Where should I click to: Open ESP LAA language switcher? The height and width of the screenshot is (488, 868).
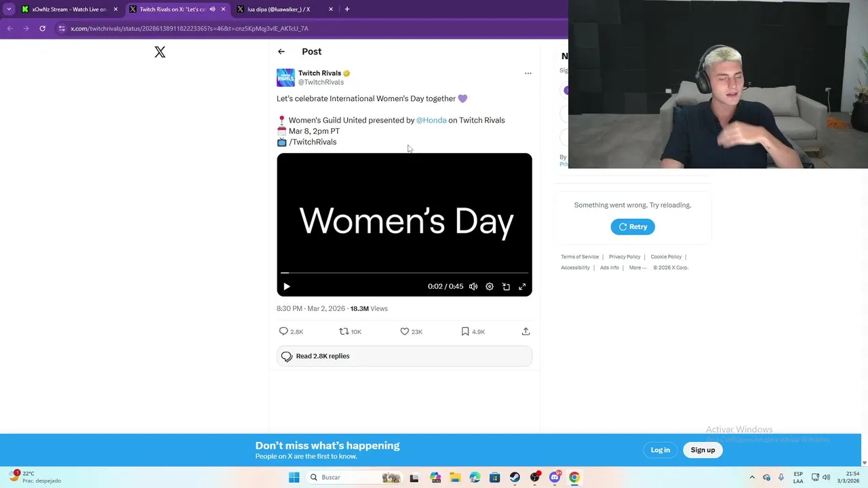(798, 477)
